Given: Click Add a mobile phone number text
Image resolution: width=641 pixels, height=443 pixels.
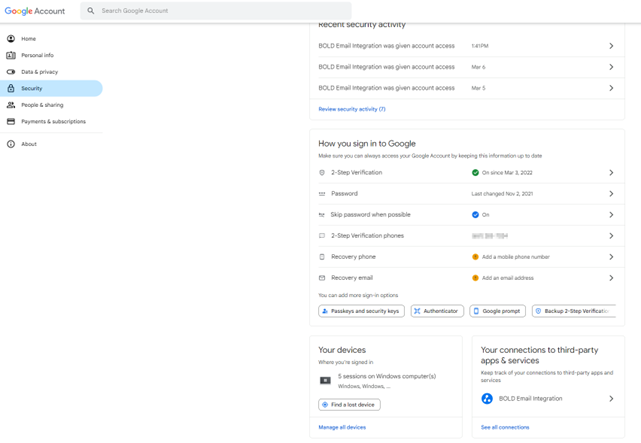Looking at the screenshot, I should coord(516,257).
